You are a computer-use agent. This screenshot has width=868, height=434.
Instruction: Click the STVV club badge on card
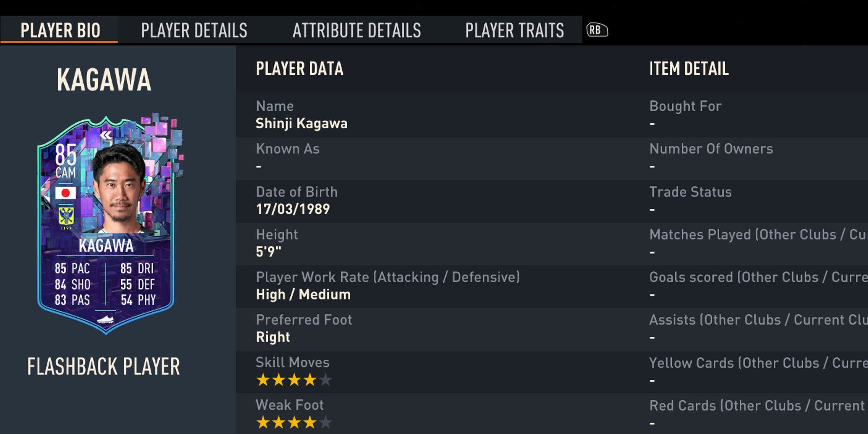(66, 216)
